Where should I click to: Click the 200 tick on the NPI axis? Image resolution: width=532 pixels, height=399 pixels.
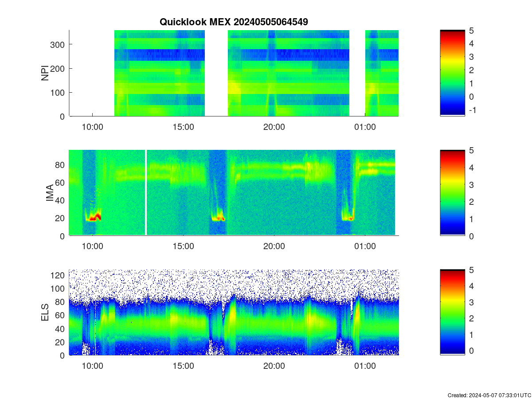(58, 68)
